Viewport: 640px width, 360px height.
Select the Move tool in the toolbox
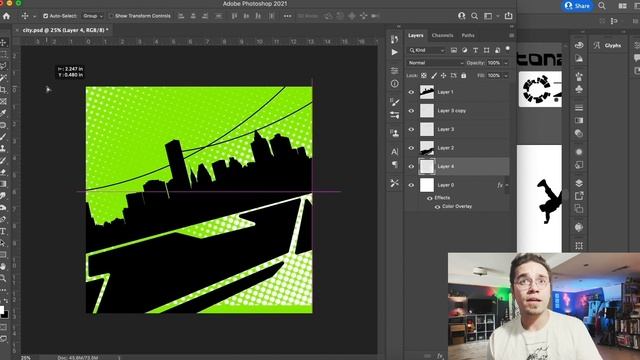3,42
